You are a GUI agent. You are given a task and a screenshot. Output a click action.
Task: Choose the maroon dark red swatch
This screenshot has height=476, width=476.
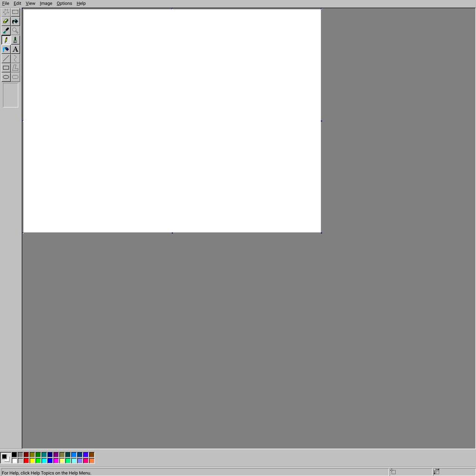[x=26, y=455]
